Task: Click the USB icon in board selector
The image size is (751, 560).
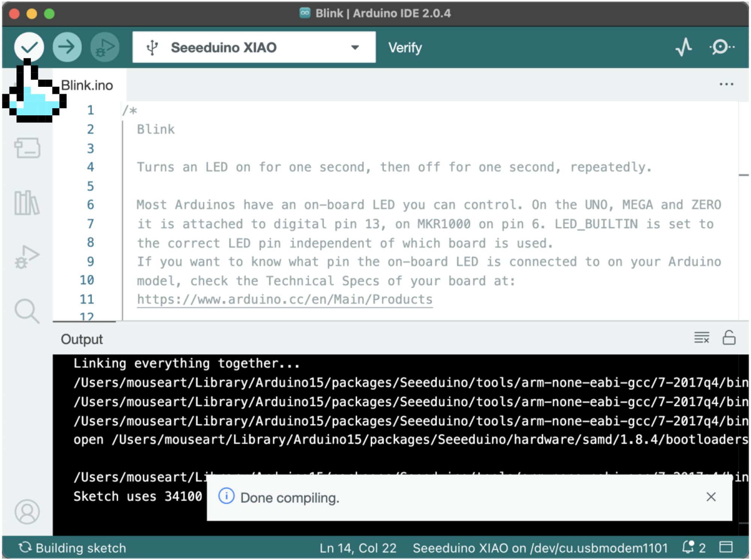Action: click(x=152, y=48)
